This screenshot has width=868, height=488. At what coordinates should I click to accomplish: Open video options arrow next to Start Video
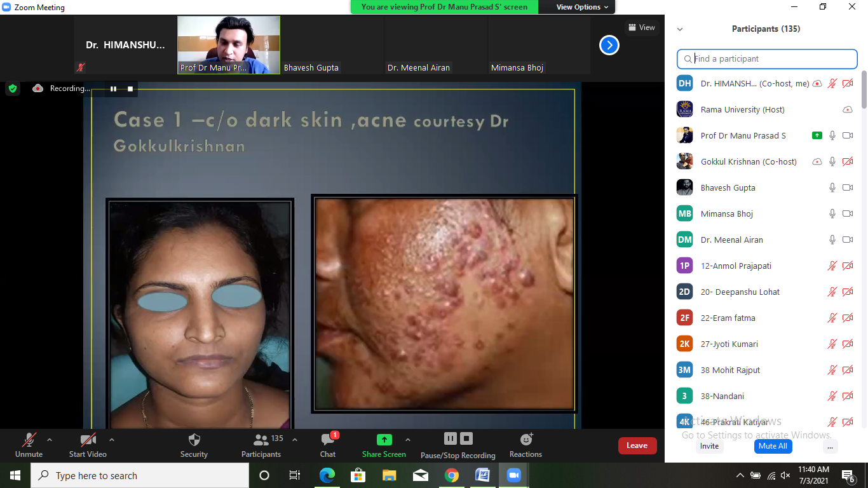tap(112, 440)
